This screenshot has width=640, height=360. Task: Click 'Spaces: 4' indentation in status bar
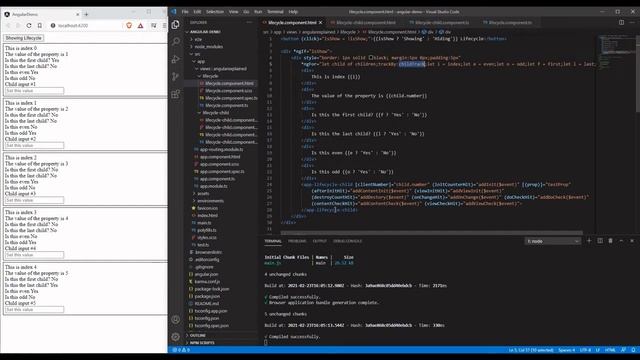pos(567,350)
